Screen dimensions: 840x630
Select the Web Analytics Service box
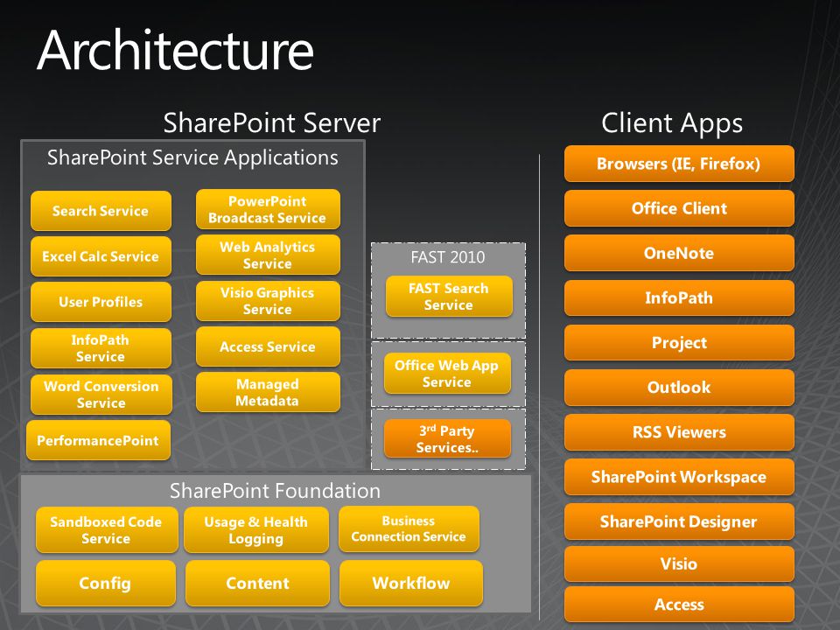(x=268, y=255)
